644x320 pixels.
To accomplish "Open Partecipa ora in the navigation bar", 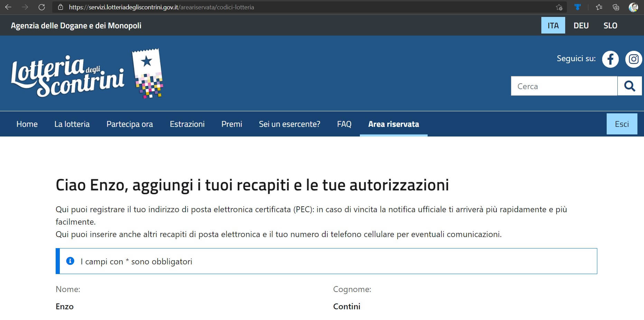I will pyautogui.click(x=130, y=124).
